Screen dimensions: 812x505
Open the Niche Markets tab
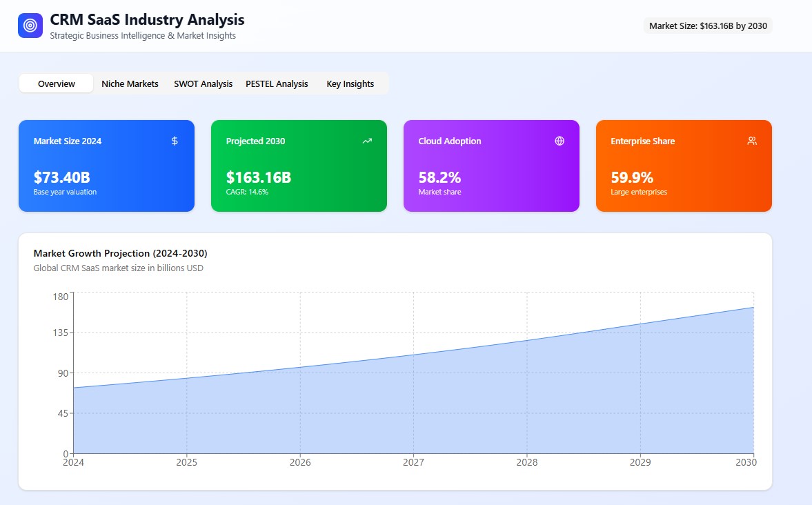tap(130, 83)
